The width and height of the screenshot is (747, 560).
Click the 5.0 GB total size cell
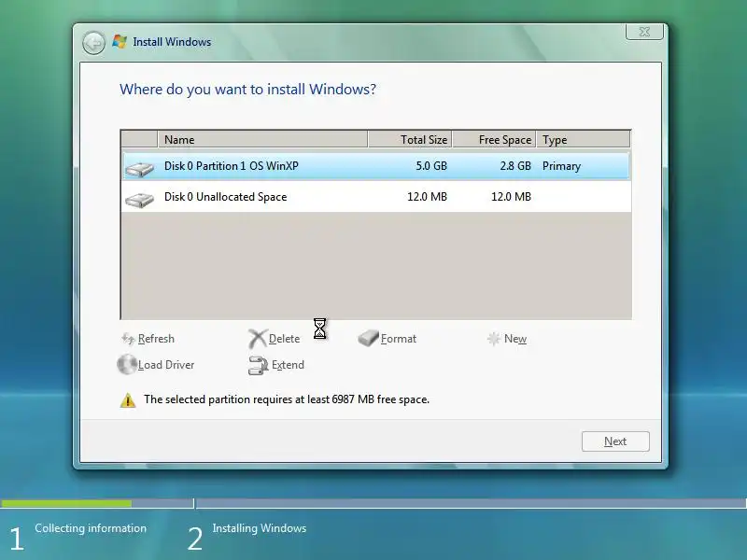click(431, 166)
